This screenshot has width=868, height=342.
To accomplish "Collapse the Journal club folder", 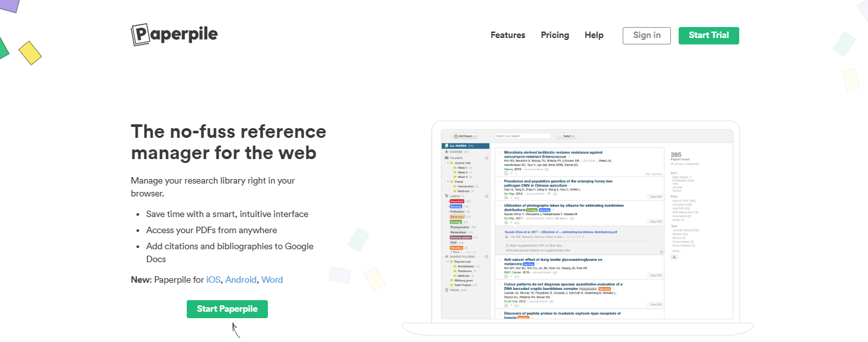I will tap(448, 164).
